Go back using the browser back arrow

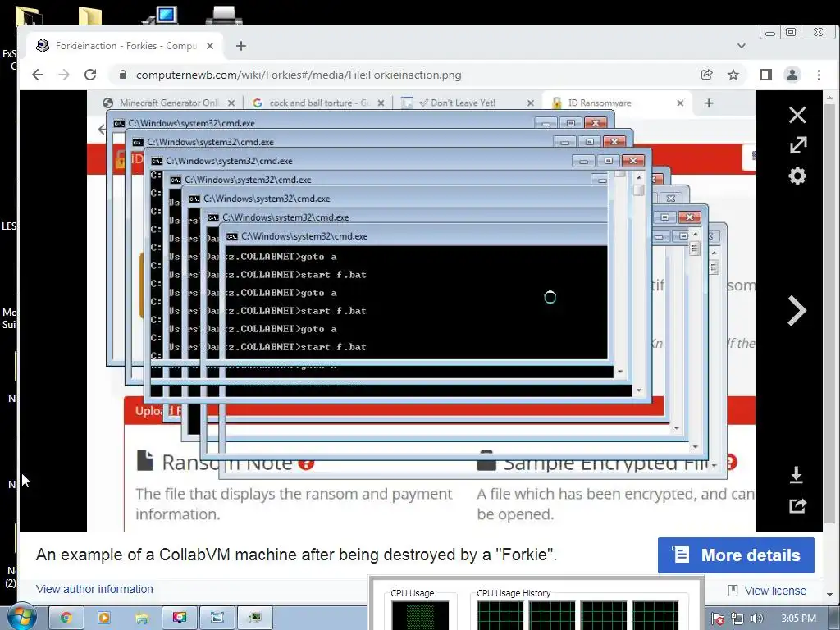point(38,75)
